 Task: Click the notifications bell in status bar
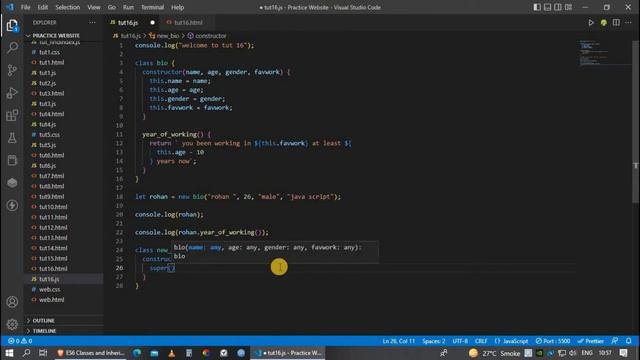(629, 341)
